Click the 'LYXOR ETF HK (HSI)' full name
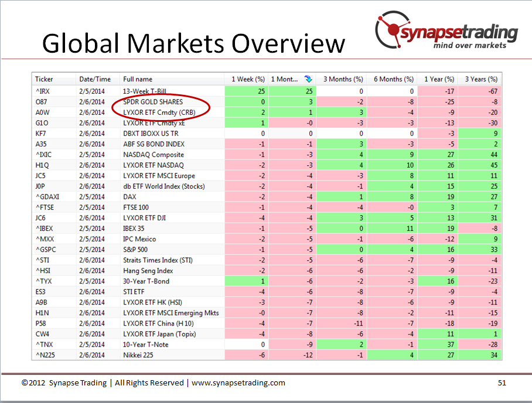Image resolution: width=532 pixels, height=403 pixels. pos(152,302)
